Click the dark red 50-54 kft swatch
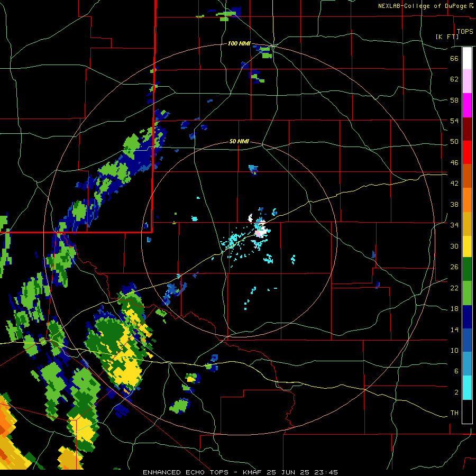The width and height of the screenshot is (476, 476). (467, 129)
